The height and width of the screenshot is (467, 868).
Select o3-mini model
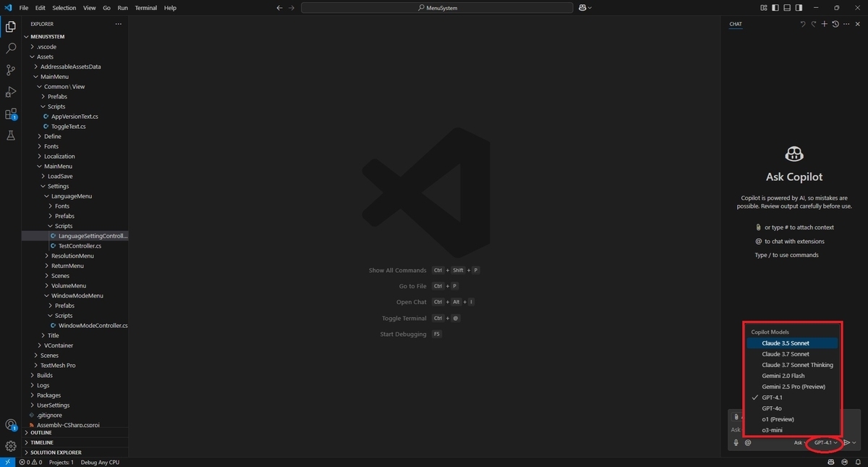[x=792, y=430]
